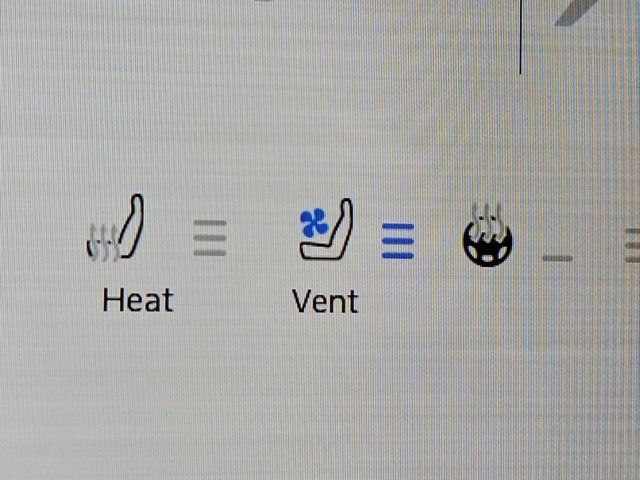Tap the thin vertical divider line
Viewport: 640px width, 480px height.
[520, 37]
